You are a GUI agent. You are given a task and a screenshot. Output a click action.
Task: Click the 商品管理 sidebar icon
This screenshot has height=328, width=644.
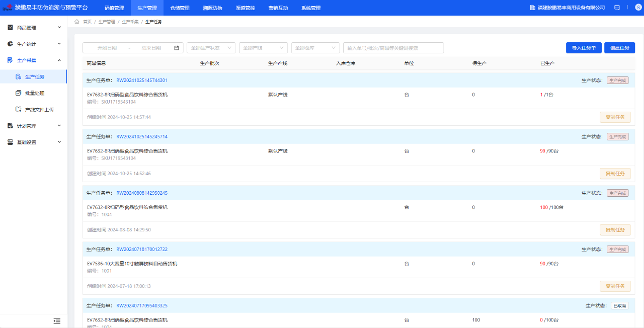point(10,28)
